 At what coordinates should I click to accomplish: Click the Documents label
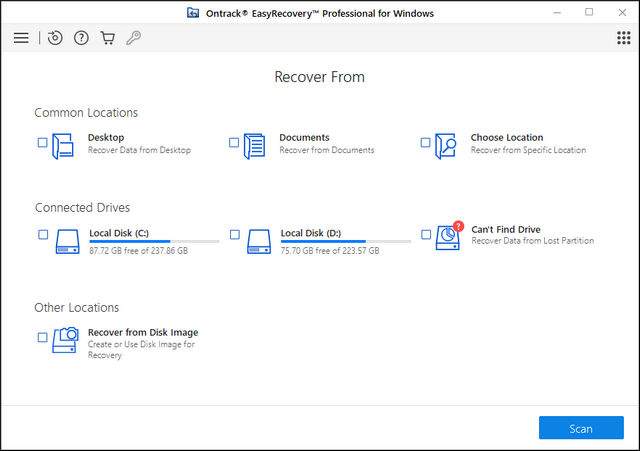pyautogui.click(x=304, y=138)
